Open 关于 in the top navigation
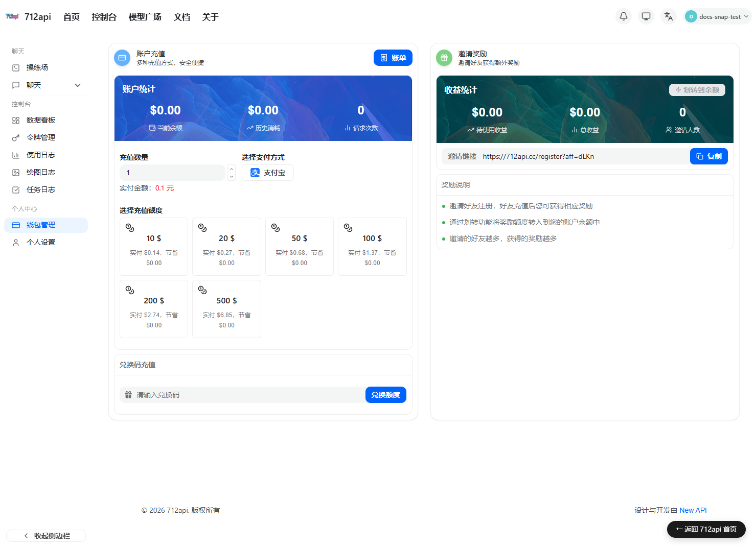 (x=211, y=17)
